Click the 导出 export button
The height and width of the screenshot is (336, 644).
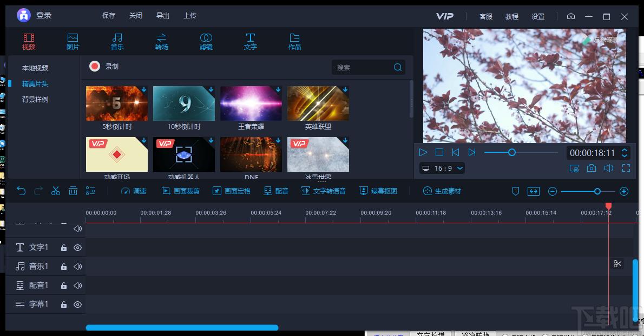163,16
